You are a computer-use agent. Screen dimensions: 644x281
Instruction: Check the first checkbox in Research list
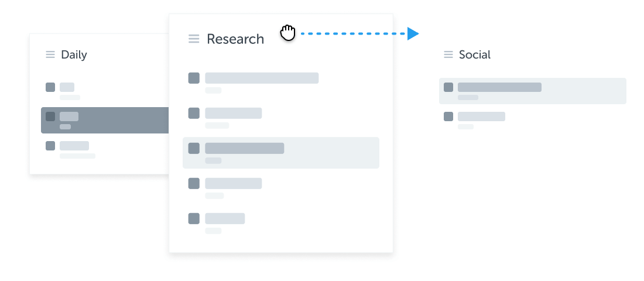pos(194,78)
